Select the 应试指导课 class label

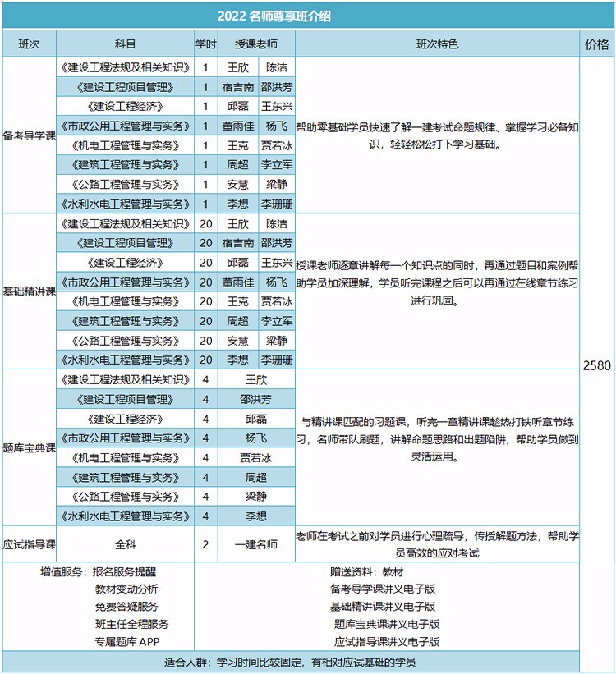point(29,544)
